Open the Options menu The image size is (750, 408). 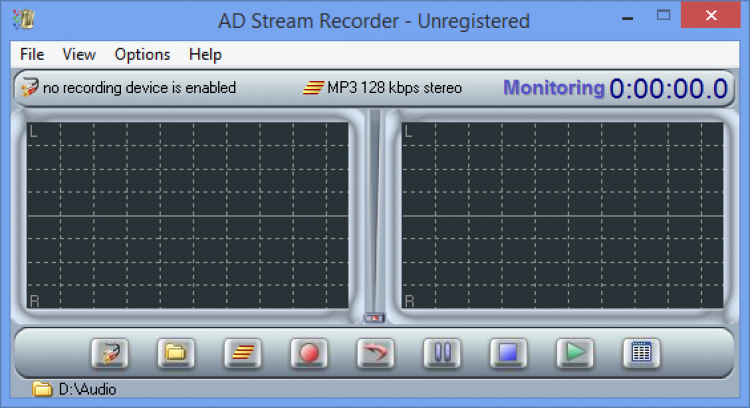(142, 55)
